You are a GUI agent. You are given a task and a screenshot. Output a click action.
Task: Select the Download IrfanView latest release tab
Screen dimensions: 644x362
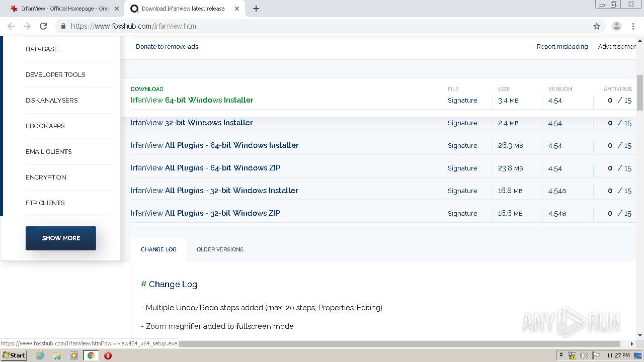[x=183, y=9]
